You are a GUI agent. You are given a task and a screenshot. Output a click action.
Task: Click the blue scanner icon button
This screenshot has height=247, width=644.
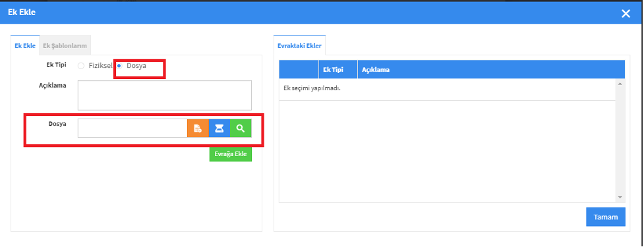coord(220,128)
